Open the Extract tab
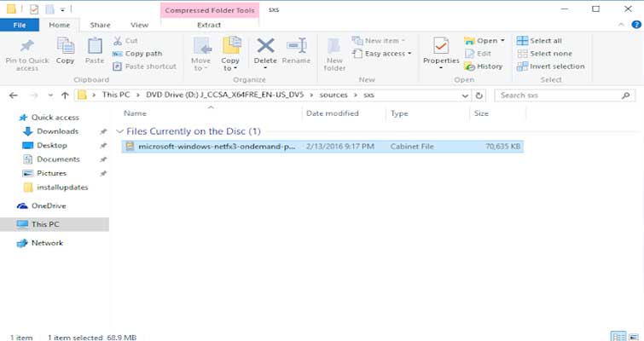 (209, 25)
